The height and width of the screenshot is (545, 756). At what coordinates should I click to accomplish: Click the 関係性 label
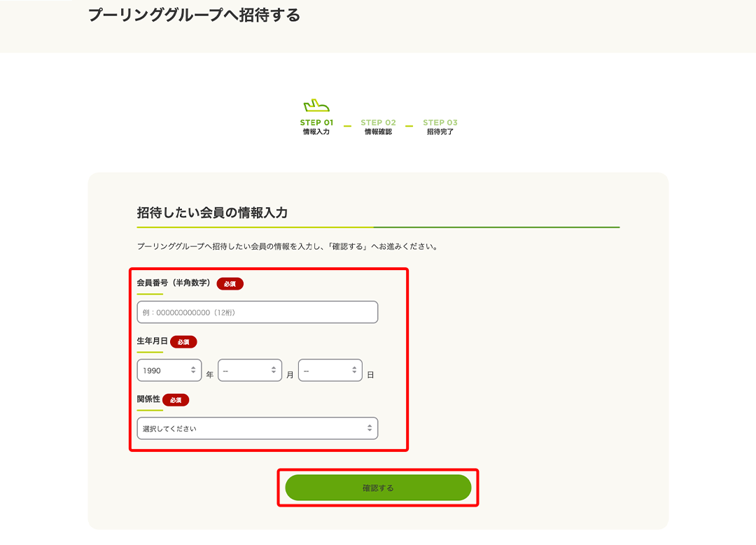click(148, 399)
